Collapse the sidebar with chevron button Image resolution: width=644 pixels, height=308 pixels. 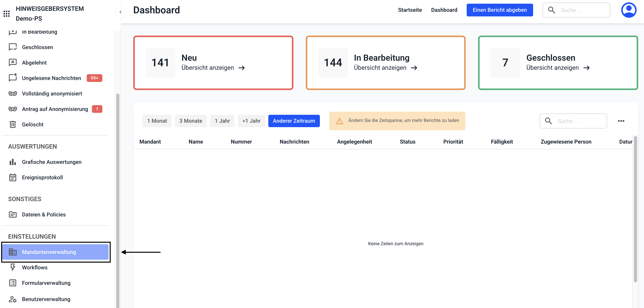(x=121, y=12)
